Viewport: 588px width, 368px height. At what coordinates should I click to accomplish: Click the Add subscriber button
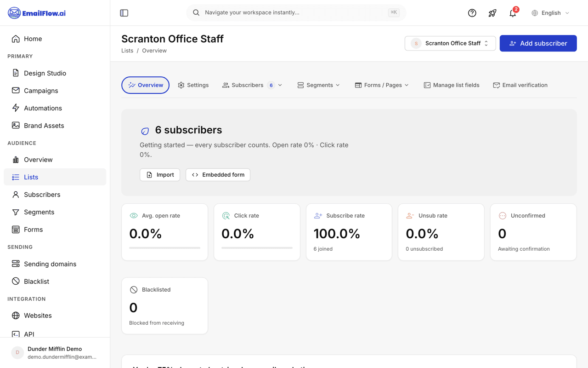pos(538,43)
